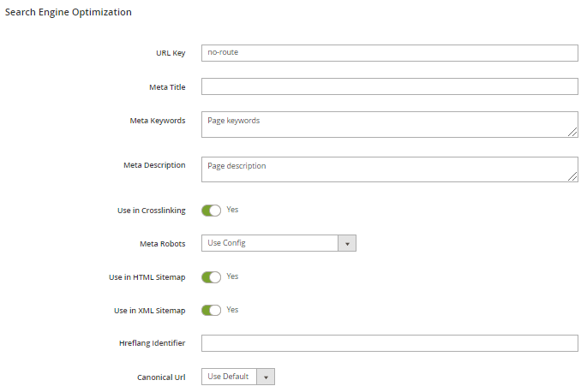The image size is (587, 392).
Task: Collapse the Search Engine Optimization section header
Action: click(69, 13)
